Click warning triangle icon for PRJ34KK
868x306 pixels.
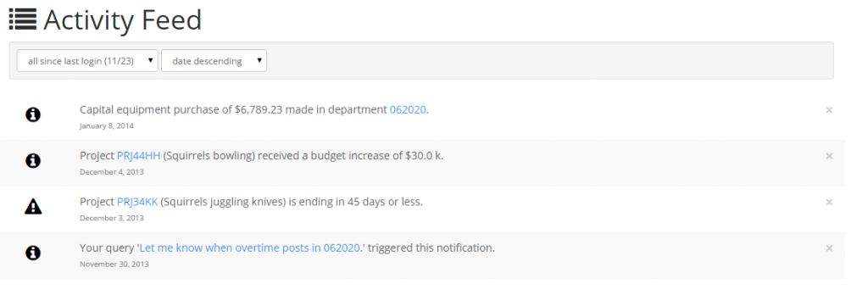tap(33, 207)
